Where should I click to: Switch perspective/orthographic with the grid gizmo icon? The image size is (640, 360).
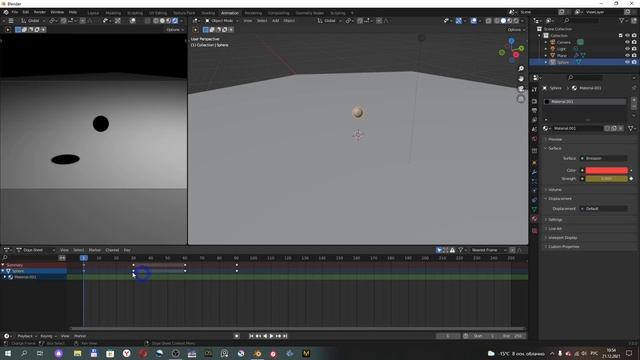click(521, 99)
